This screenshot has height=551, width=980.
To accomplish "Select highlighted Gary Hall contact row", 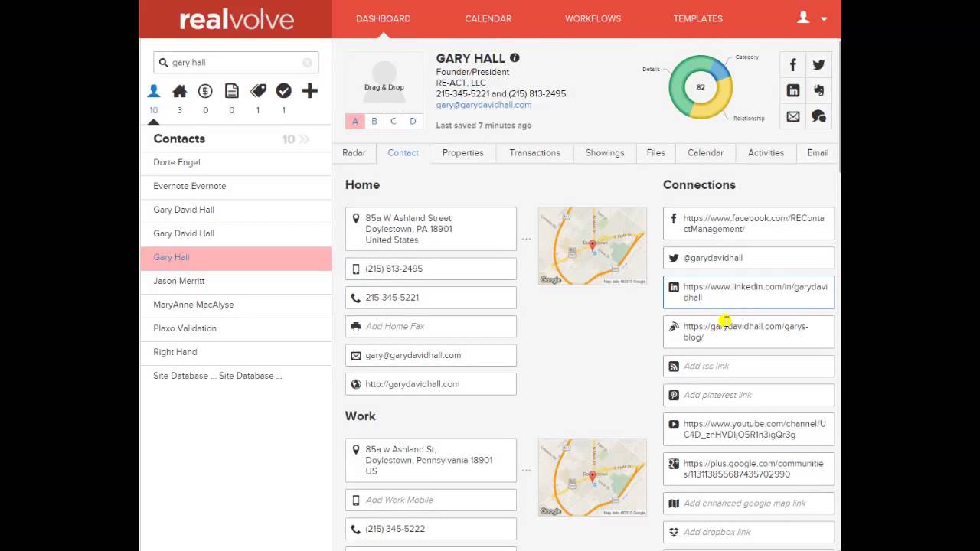I will (x=236, y=257).
